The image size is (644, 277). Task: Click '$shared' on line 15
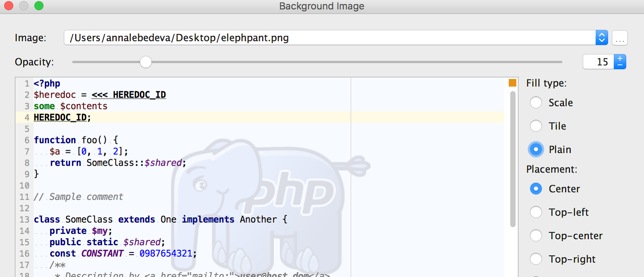(142, 242)
